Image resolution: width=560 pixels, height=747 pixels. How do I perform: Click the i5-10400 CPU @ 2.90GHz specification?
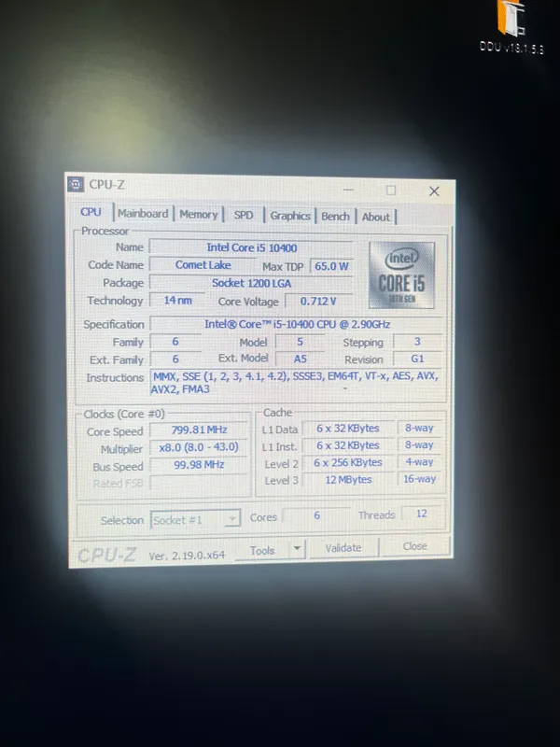click(297, 324)
